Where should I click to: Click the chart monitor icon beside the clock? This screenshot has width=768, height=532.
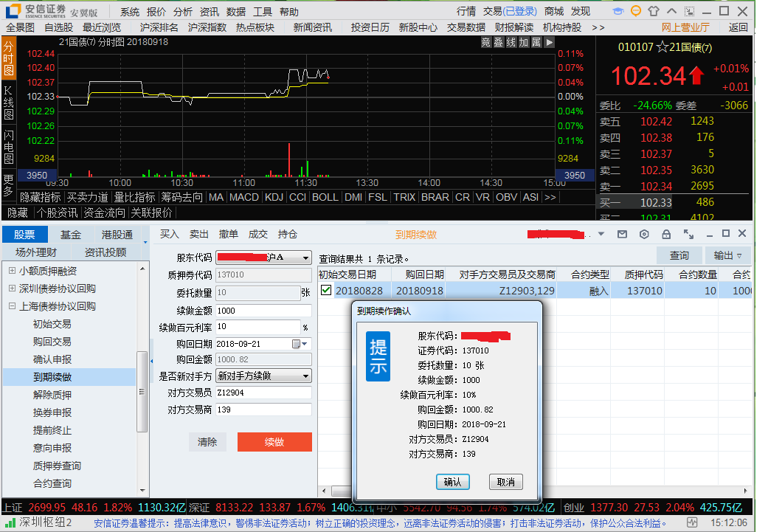691,522
